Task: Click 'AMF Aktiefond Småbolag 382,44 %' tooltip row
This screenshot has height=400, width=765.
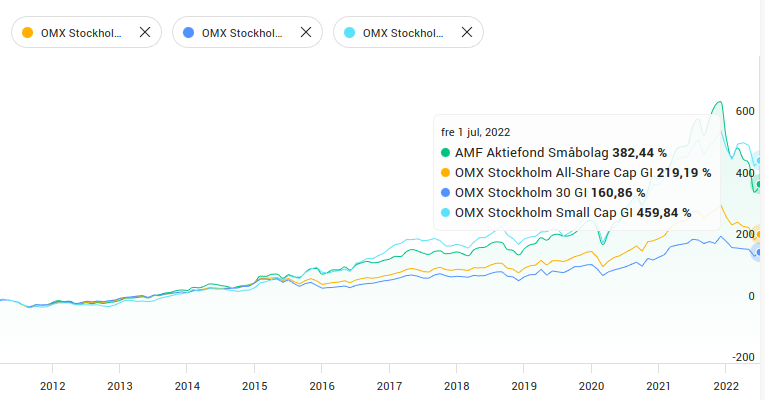Action: [x=554, y=153]
